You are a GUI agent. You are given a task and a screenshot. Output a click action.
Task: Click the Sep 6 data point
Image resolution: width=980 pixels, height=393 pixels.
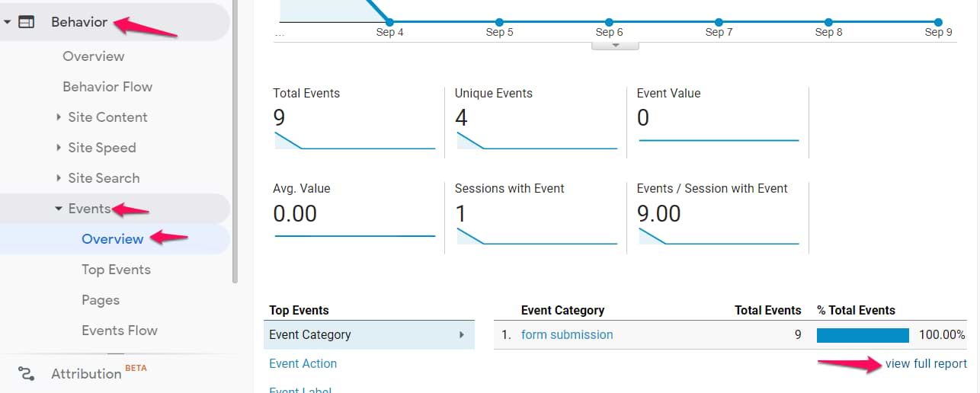[609, 22]
